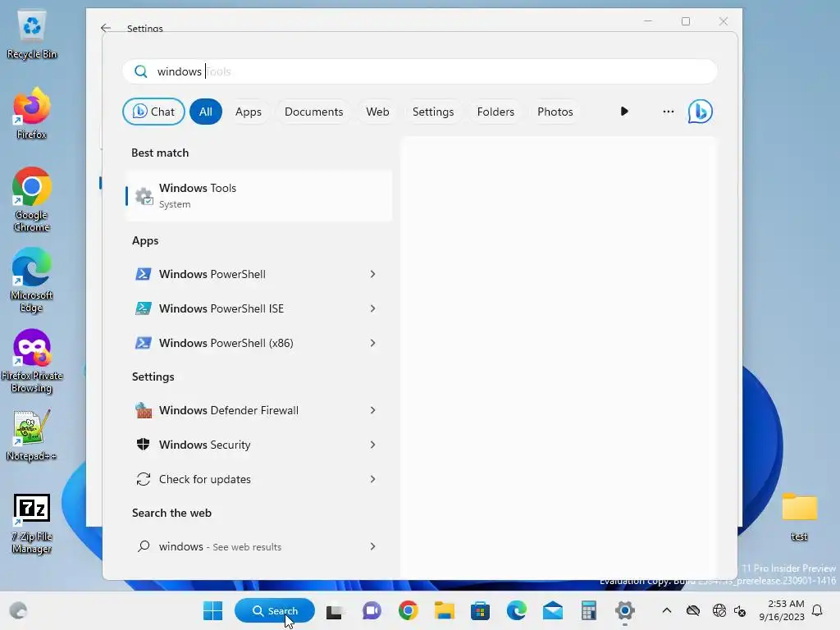Show hidden tray icons chevron

[x=666, y=610]
